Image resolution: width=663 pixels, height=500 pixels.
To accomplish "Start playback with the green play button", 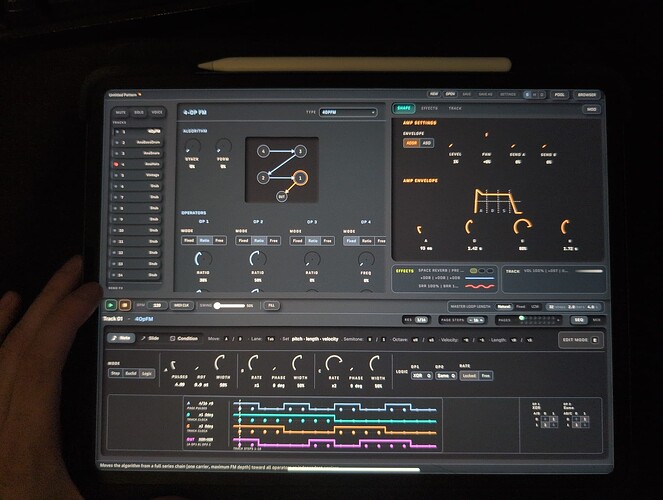I will 111,305.
